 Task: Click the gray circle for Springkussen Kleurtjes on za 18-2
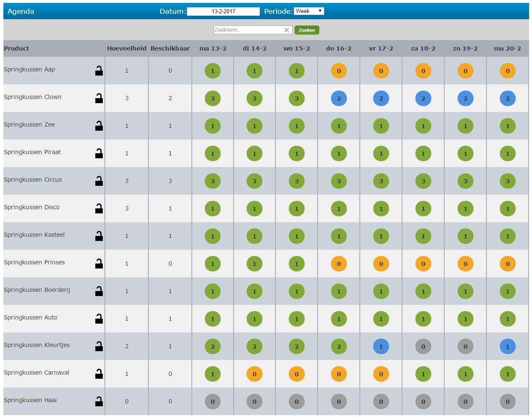[x=423, y=346]
